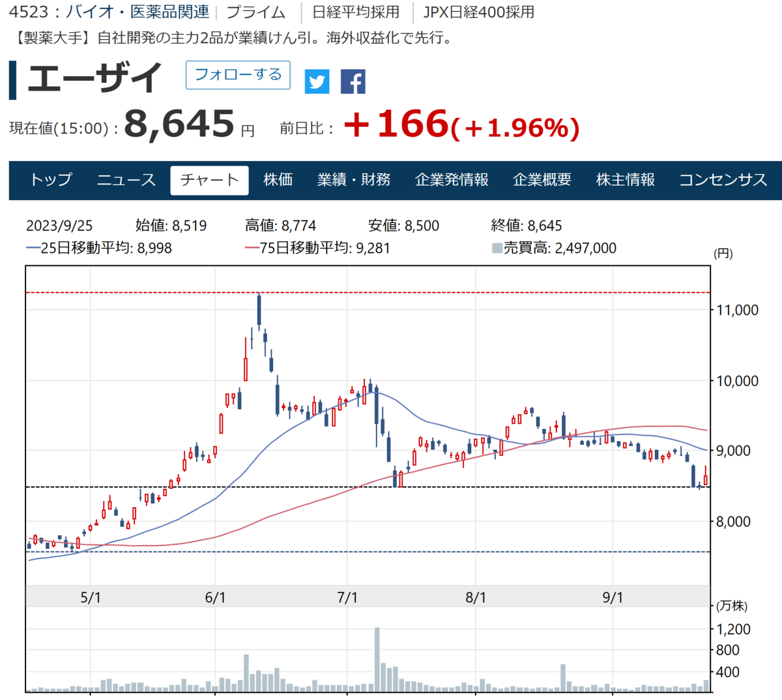Click the 1,200 volume axis label
Image resolution: width=782 pixels, height=700 pixels.
click(x=734, y=630)
